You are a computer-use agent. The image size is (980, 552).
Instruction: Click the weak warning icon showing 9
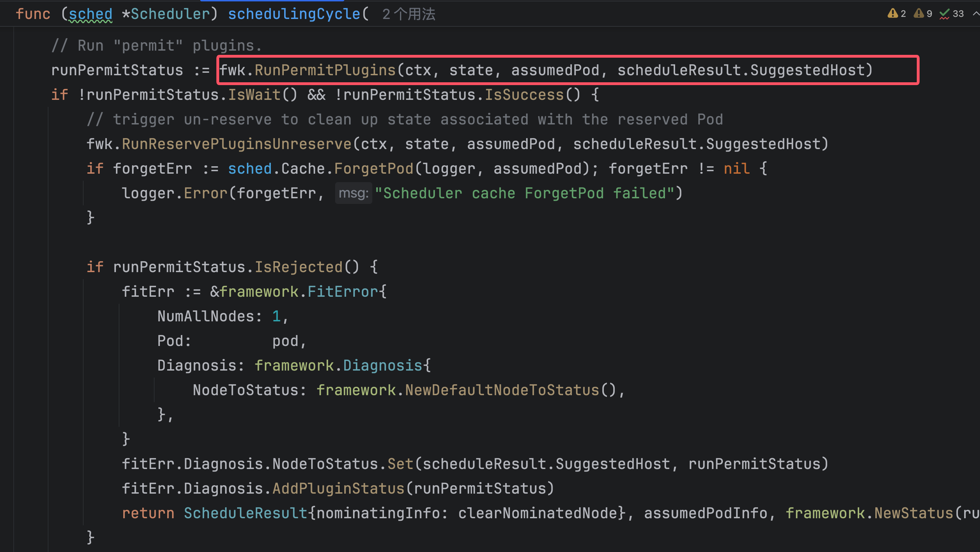tap(919, 14)
